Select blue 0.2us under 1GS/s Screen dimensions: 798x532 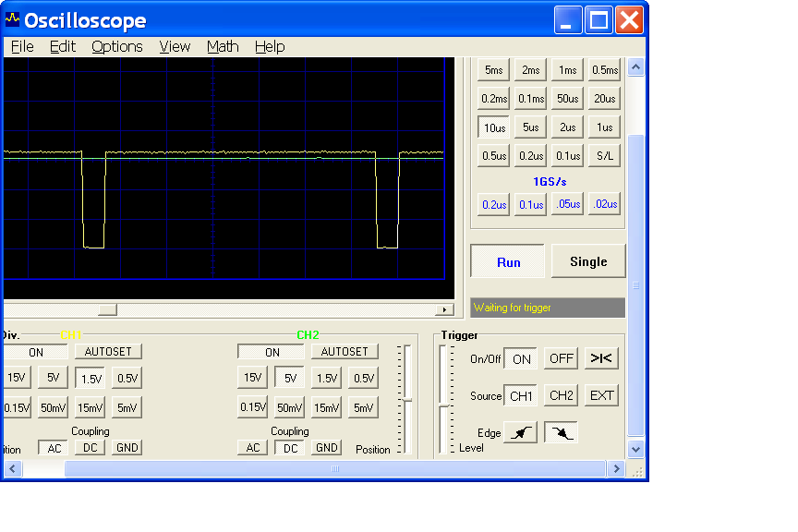tap(493, 205)
